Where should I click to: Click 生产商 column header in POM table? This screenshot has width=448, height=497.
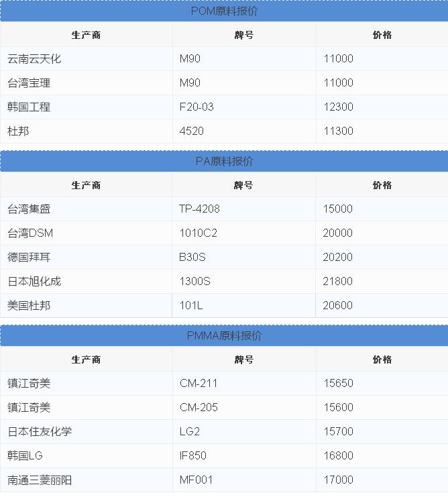(x=86, y=35)
